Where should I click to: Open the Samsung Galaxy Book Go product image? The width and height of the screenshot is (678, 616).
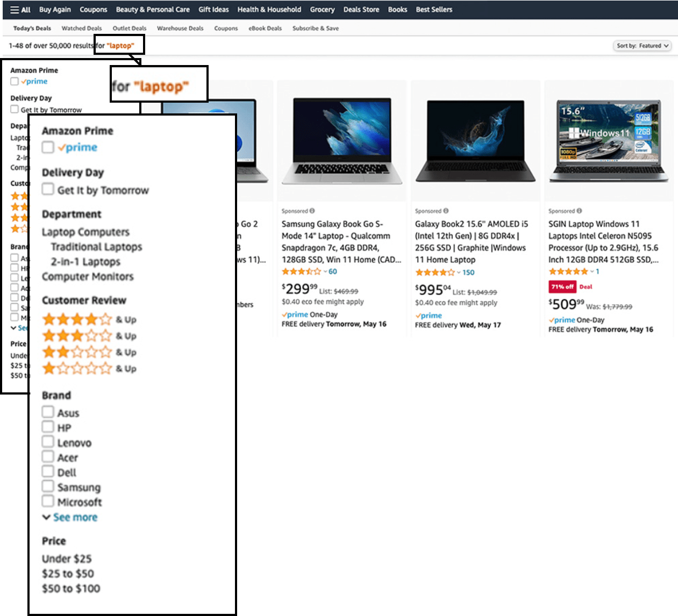pos(341,141)
